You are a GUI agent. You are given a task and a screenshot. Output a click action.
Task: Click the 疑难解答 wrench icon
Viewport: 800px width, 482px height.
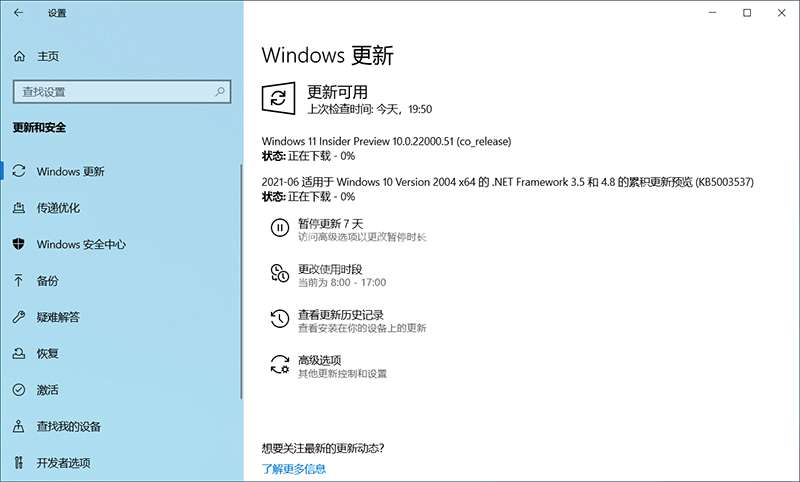[19, 317]
